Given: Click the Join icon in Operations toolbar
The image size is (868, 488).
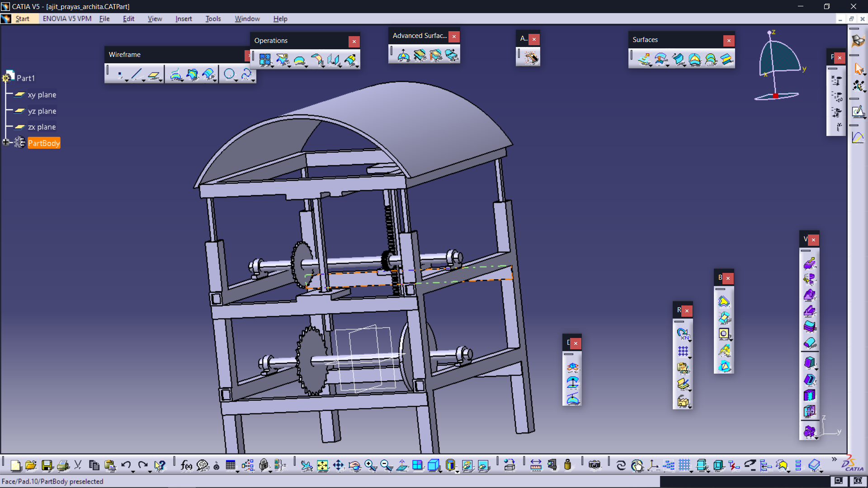Looking at the screenshot, I should 265,60.
